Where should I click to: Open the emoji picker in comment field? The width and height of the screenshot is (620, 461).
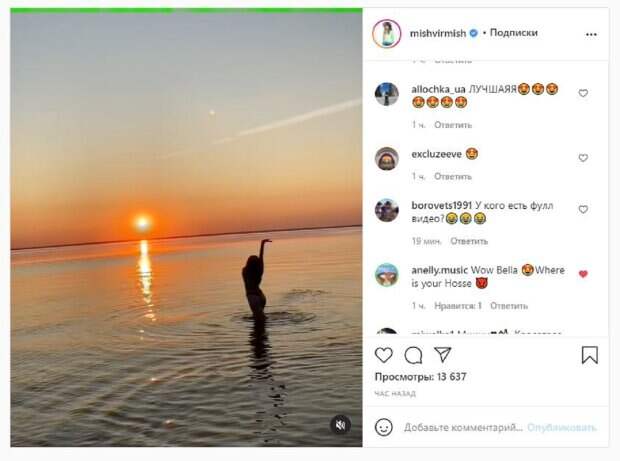[384, 427]
